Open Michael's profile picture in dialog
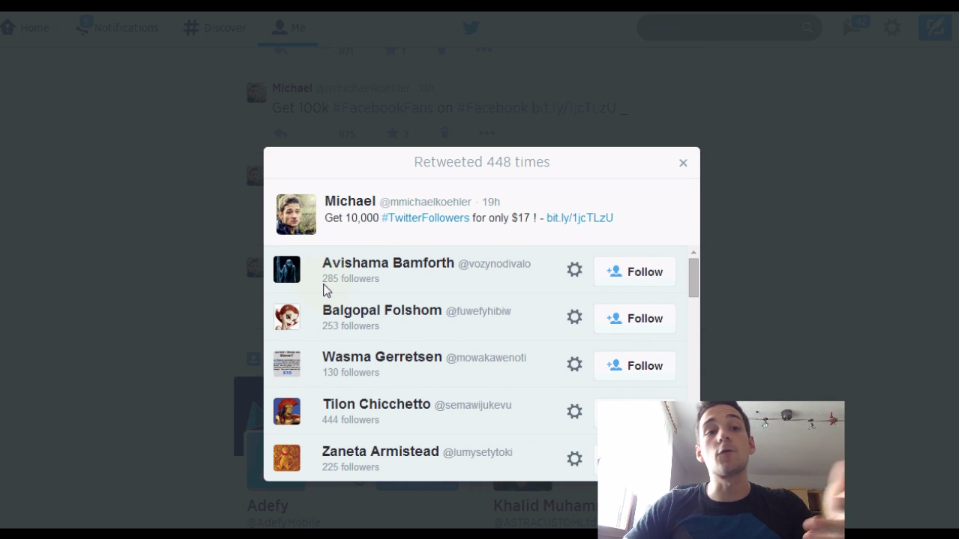 pos(296,214)
